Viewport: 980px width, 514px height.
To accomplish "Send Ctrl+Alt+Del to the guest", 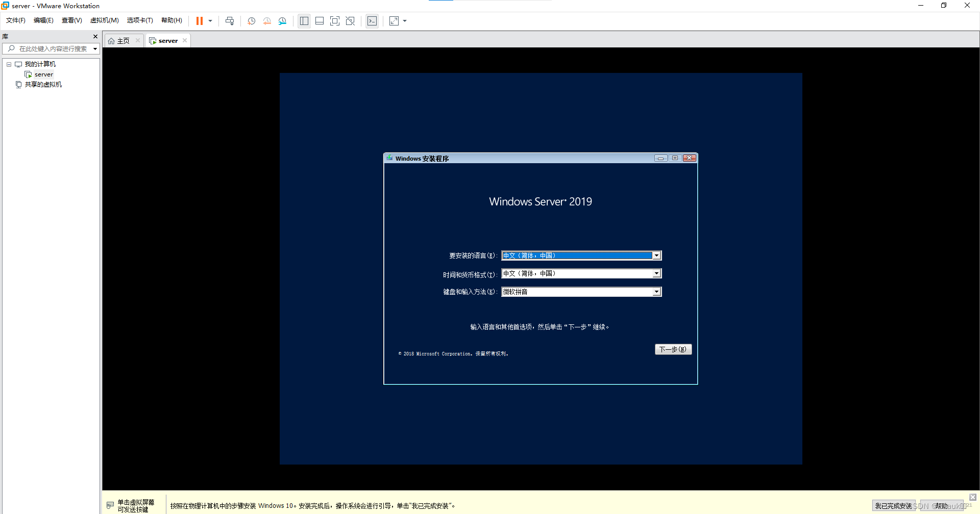I will click(x=230, y=21).
